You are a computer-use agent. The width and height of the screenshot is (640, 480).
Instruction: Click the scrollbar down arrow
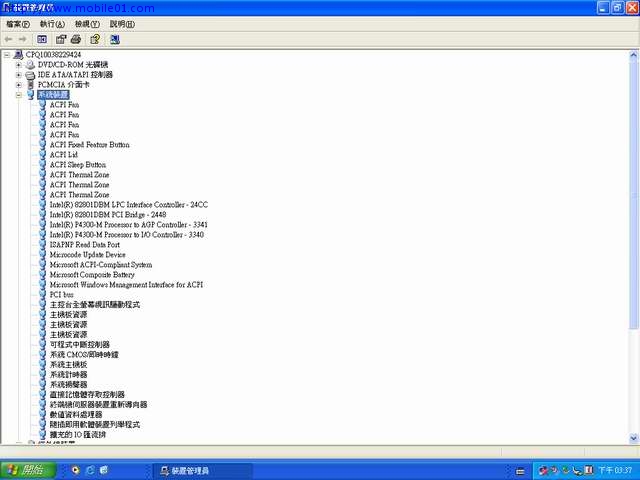tap(633, 438)
